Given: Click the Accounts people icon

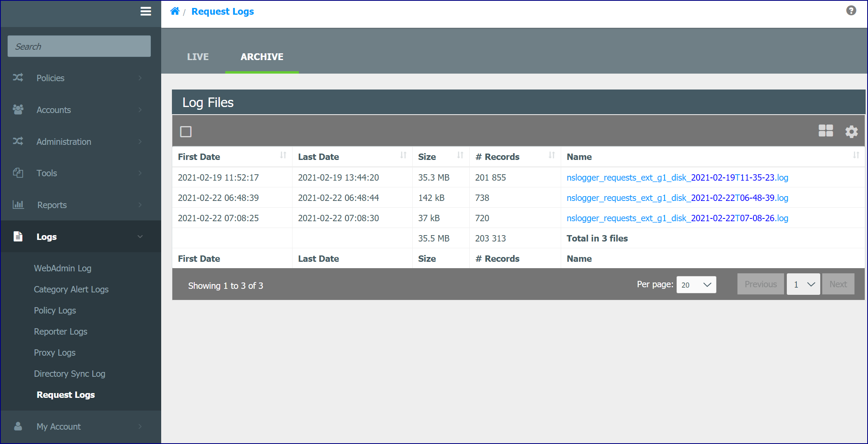Looking at the screenshot, I should pos(18,109).
